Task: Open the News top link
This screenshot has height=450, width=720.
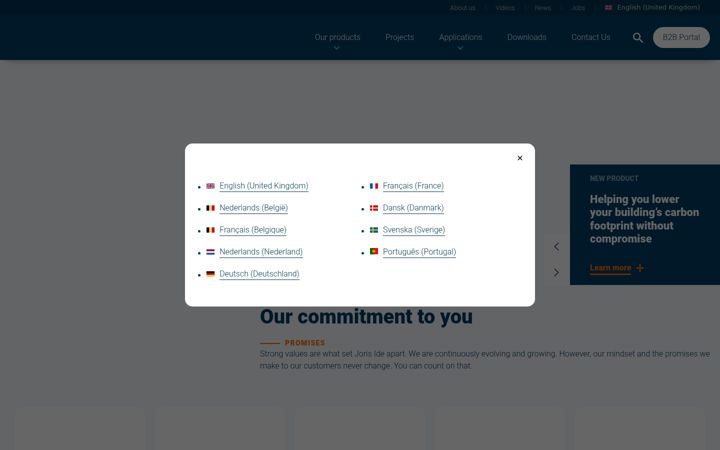Action: pyautogui.click(x=542, y=8)
